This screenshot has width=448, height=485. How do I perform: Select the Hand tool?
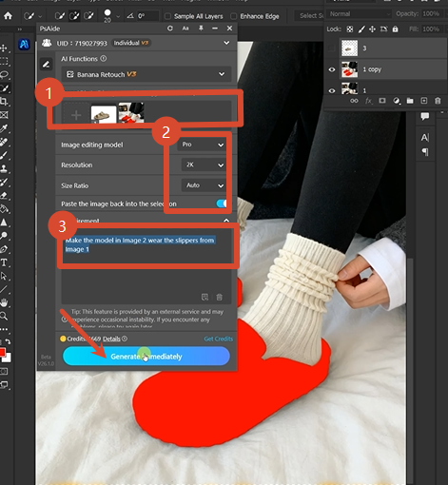[4, 302]
